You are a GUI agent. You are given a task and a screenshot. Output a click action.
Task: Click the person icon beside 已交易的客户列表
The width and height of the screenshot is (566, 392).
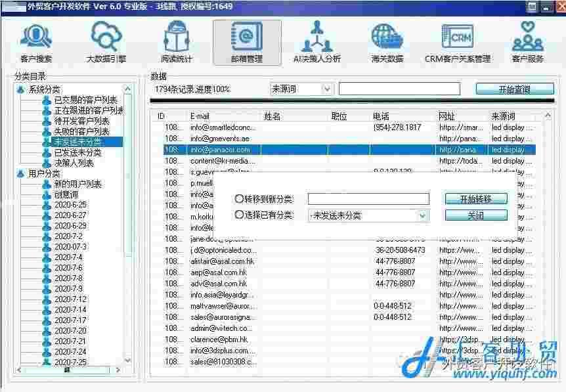click(x=47, y=100)
